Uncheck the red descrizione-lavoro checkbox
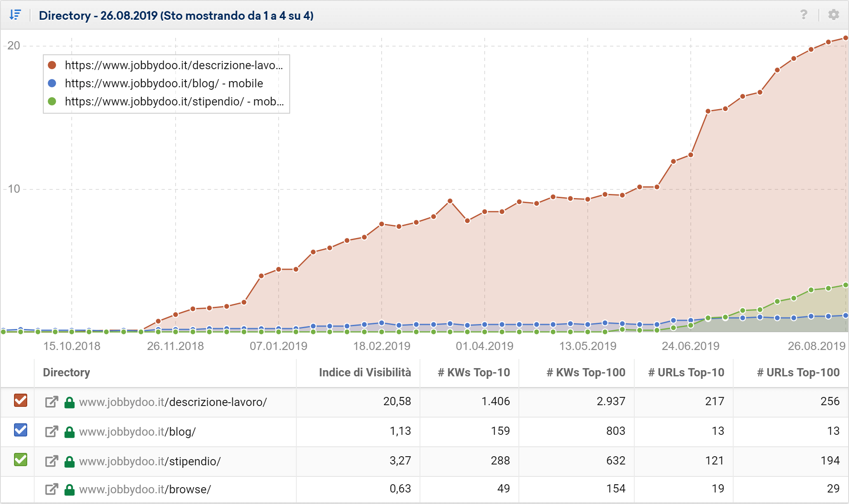Viewport: 849px width, 504px height. [21, 400]
